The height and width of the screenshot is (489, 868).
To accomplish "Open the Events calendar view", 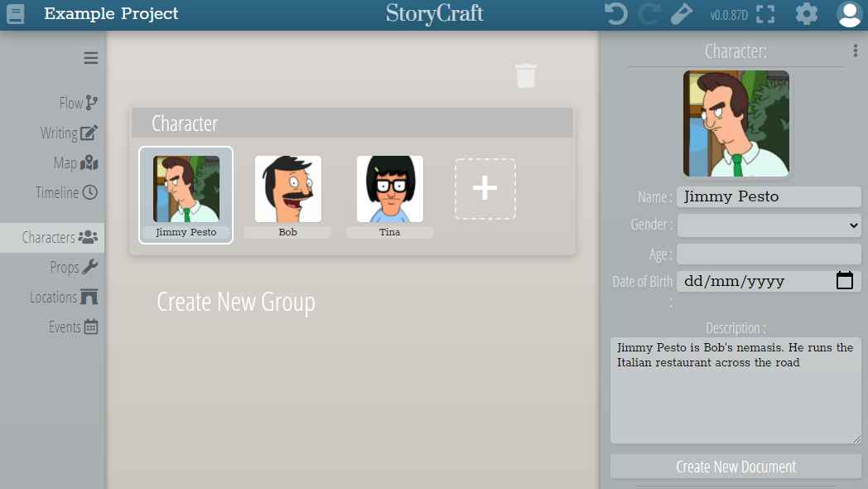I will (73, 327).
